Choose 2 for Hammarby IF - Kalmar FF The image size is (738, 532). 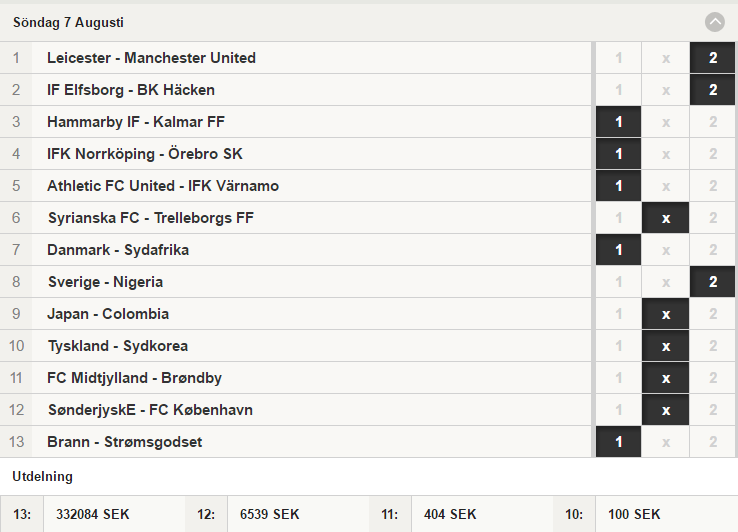713,122
